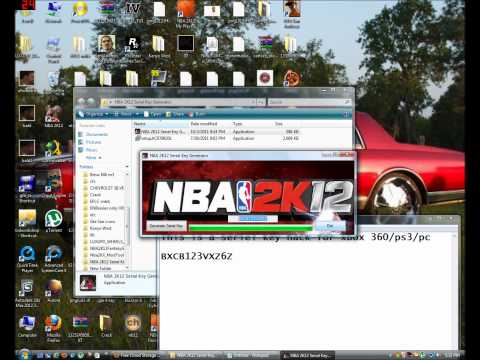This screenshot has width=480, height=360.
Task: Click the green progress bar in the generator
Action: click(x=251, y=228)
